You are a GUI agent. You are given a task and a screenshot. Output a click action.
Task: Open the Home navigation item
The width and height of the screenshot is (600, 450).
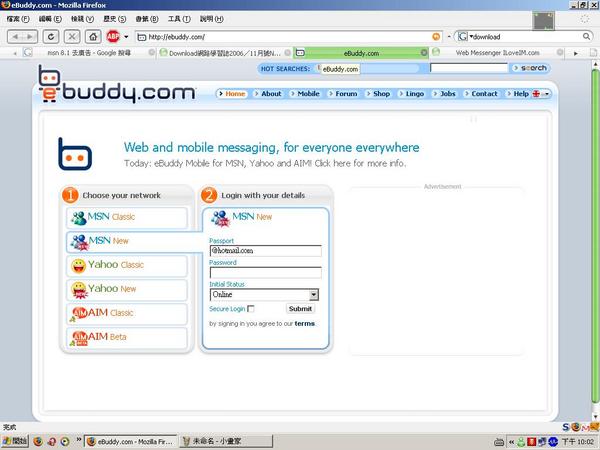pyautogui.click(x=232, y=94)
